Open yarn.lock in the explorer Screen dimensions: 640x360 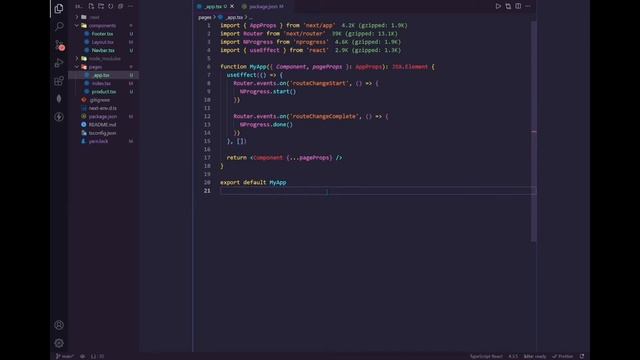(x=98, y=141)
